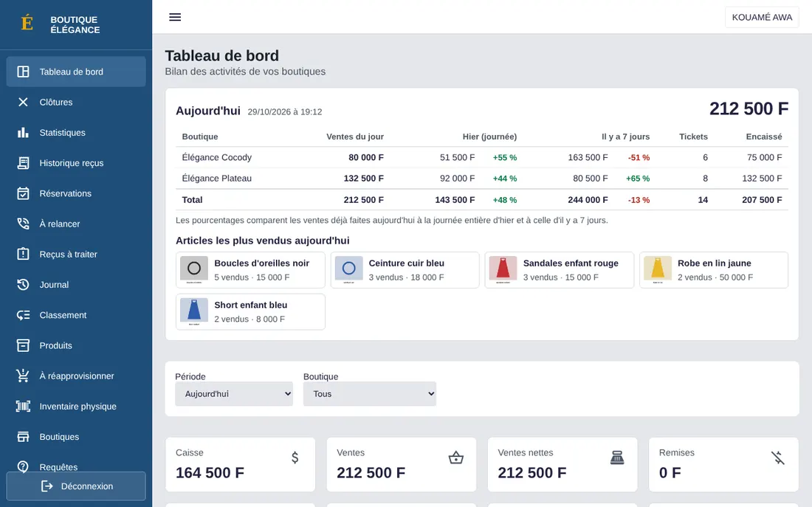Click the Déconnexion button label
812x507 pixels.
click(87, 486)
